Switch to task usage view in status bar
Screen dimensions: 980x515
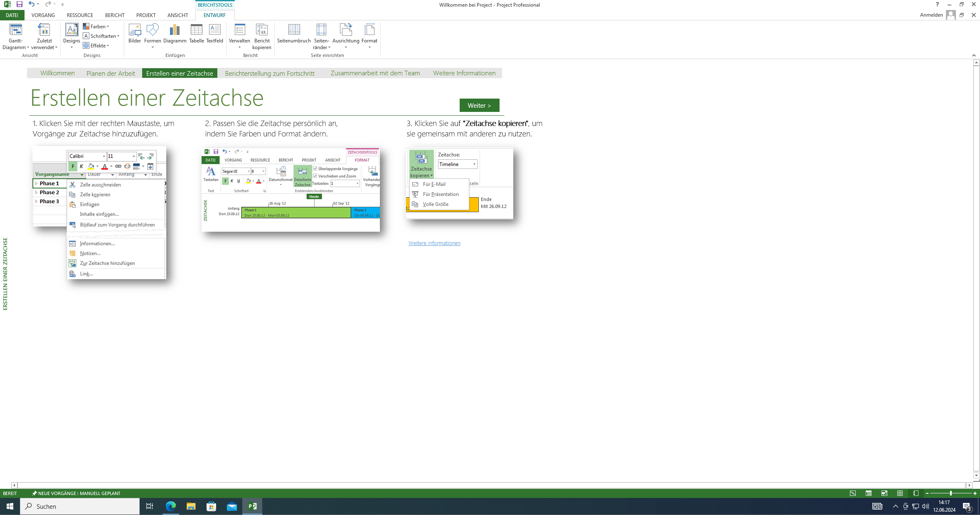(x=869, y=493)
